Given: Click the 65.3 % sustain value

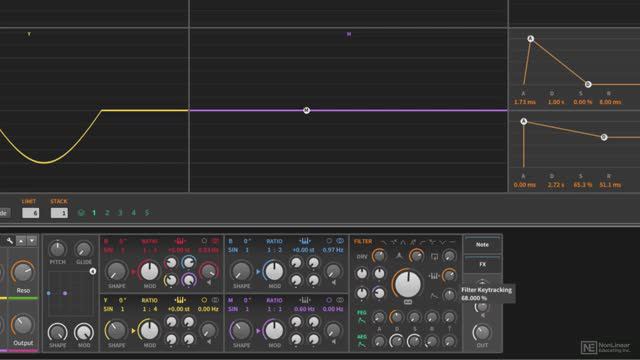Looking at the screenshot, I should point(582,184).
